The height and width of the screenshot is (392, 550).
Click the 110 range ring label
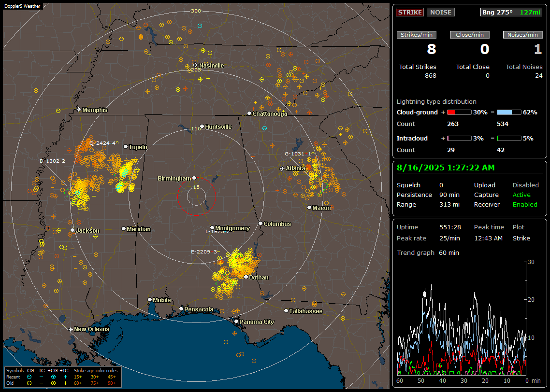(196, 128)
